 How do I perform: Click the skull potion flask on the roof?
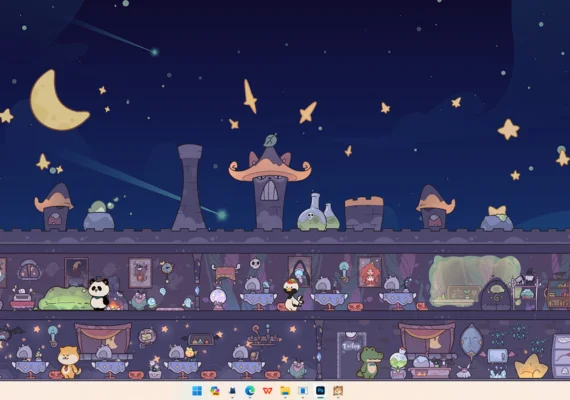[x=312, y=213]
